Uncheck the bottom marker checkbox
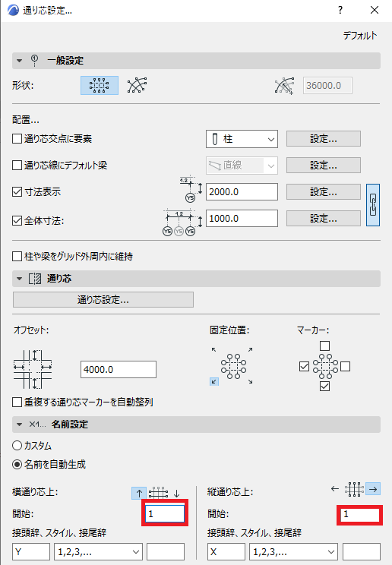392x565 pixels. point(324,387)
